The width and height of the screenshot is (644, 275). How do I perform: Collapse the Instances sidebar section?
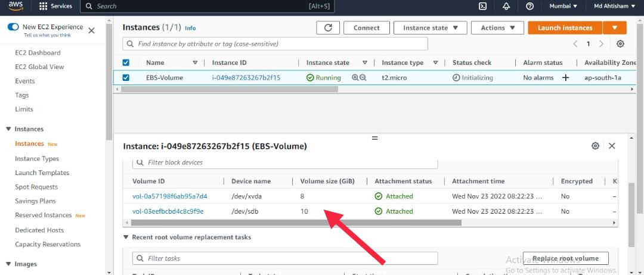8,129
